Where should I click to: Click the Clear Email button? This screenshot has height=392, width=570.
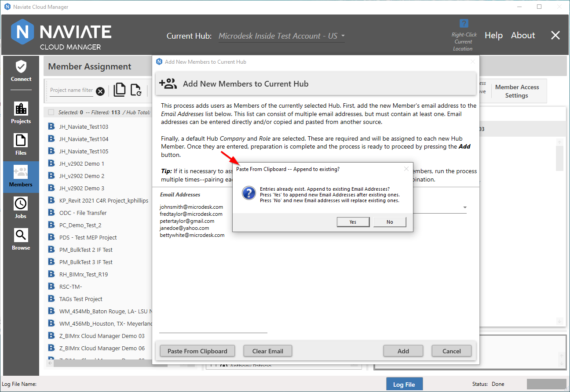[x=268, y=351]
